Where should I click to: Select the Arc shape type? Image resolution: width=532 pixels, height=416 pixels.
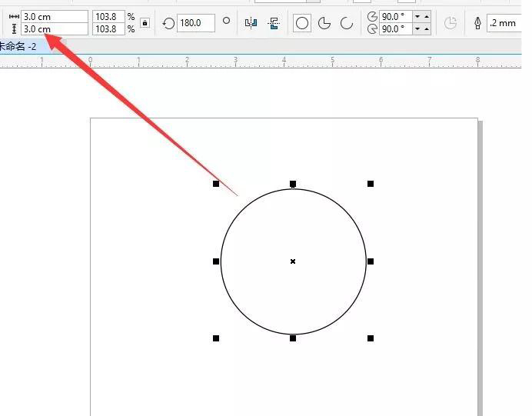pyautogui.click(x=347, y=23)
